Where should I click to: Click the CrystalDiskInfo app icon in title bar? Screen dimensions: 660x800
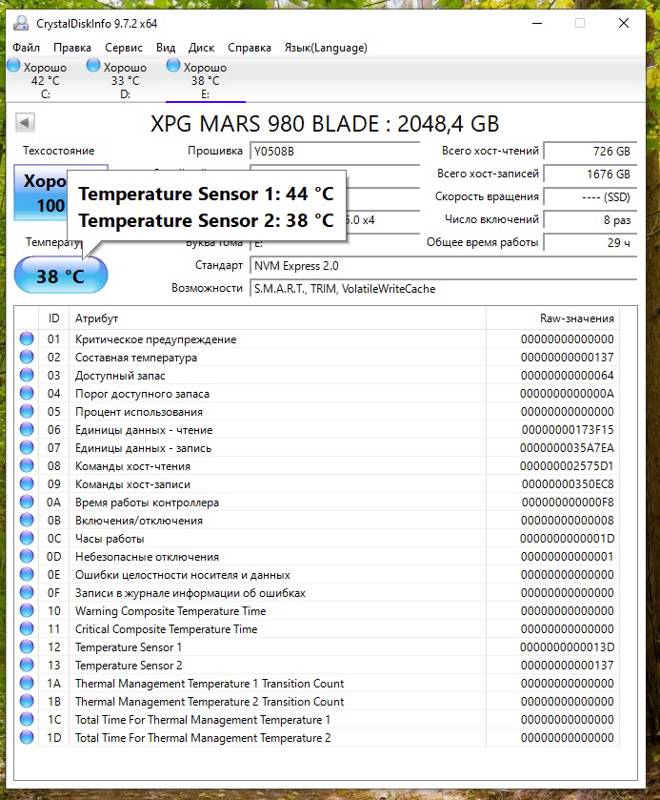(x=21, y=23)
